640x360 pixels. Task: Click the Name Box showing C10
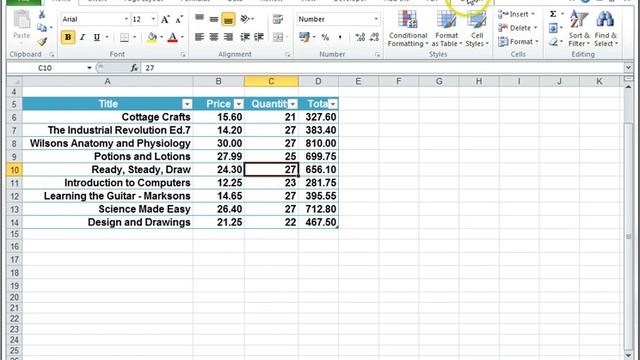point(45,68)
